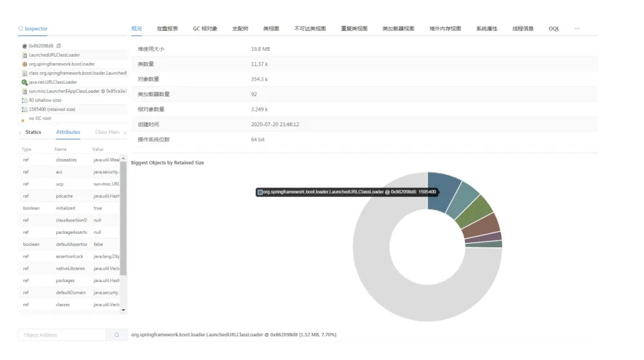The height and width of the screenshot is (360, 644).
Task: Click the Value column header
Action: click(98, 149)
